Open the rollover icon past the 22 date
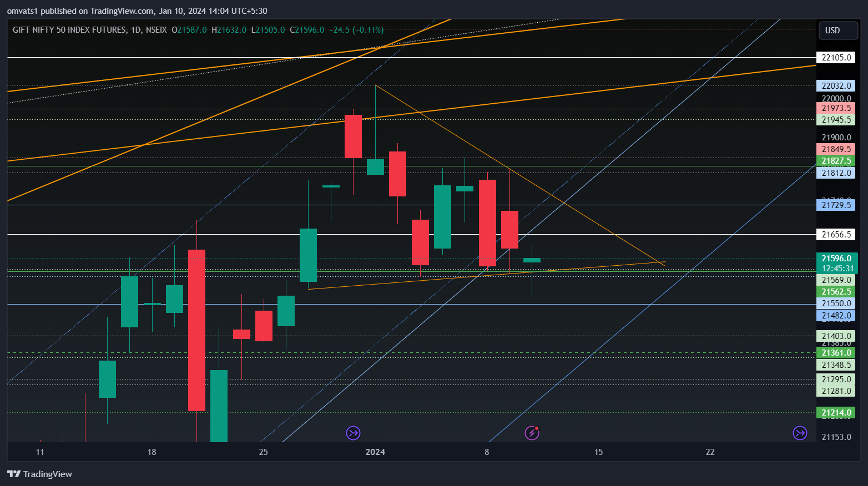Viewport: 868px width, 486px height. [800, 433]
